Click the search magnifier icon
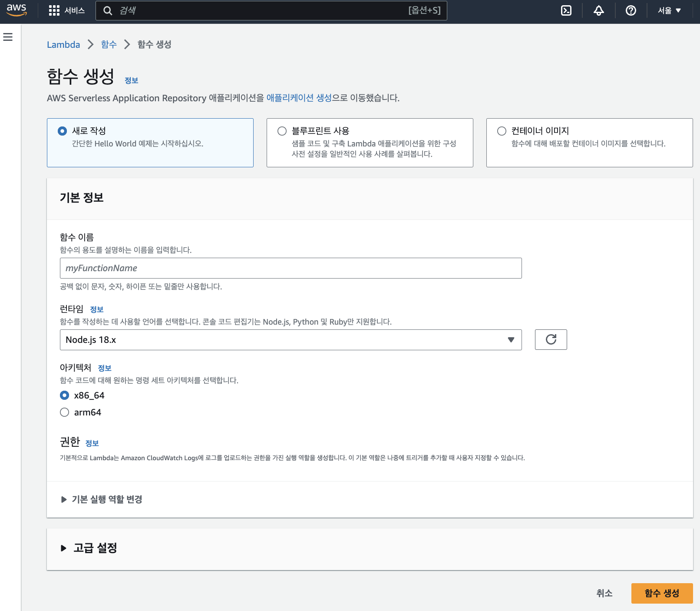Image resolution: width=700 pixels, height=611 pixels. pos(108,10)
